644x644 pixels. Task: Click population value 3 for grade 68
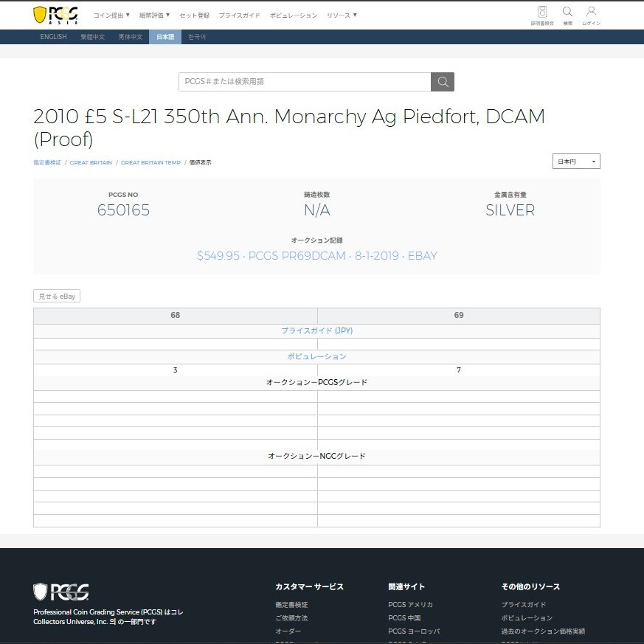(x=176, y=370)
